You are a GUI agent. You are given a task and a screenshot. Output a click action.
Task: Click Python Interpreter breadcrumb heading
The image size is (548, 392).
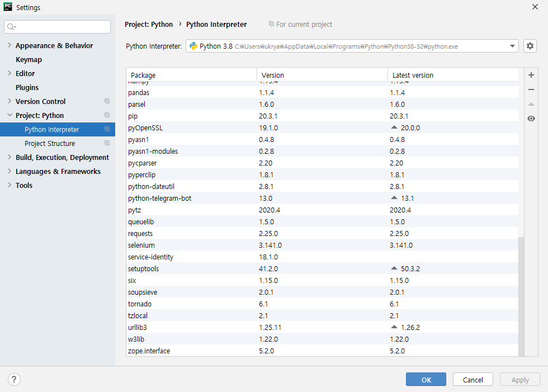point(216,24)
